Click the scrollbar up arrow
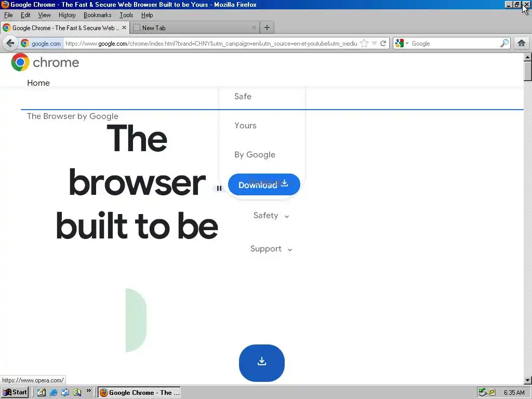532x399 pixels. coord(528,57)
